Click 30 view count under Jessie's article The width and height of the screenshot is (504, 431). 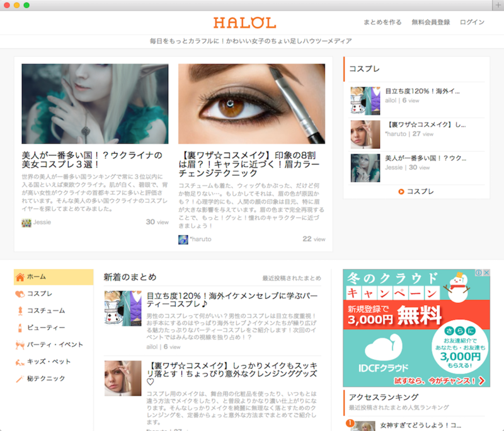tap(157, 222)
